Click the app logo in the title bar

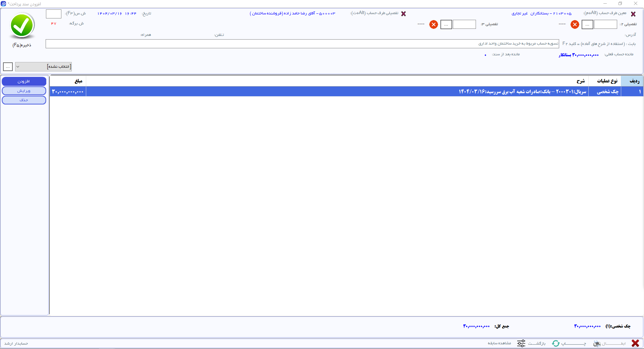pos(3,4)
